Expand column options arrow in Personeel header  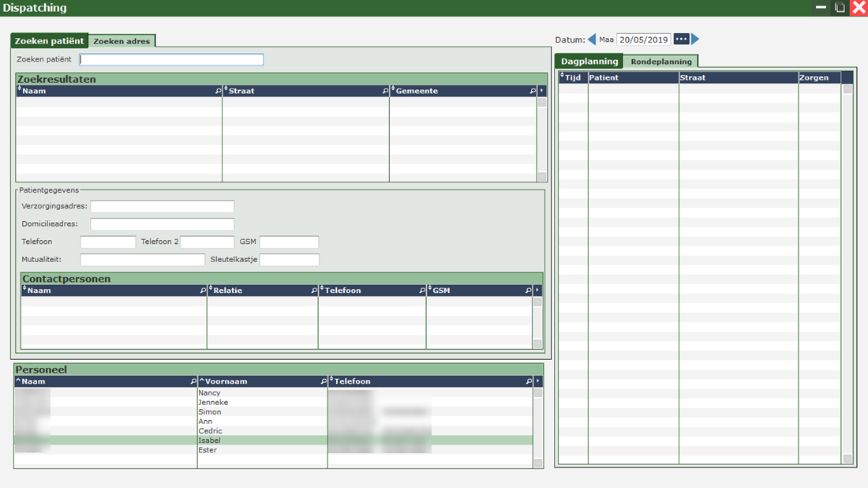pos(537,382)
